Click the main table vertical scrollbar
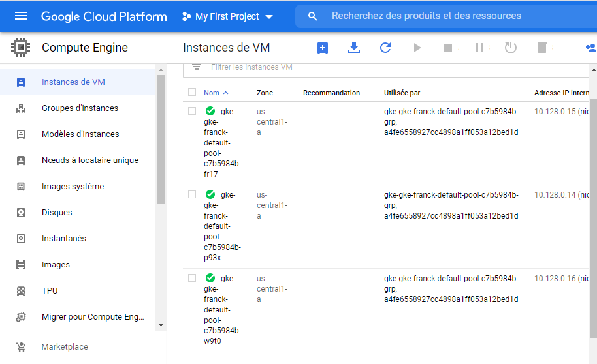 click(593, 219)
